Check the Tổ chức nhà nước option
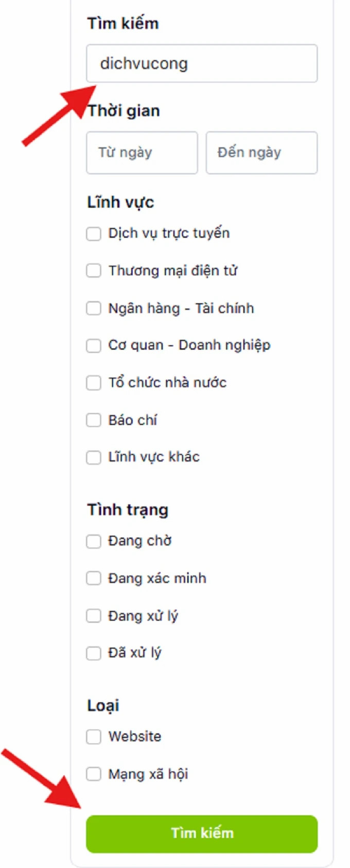Image resolution: width=350 pixels, height=868 pixels. pos(93,383)
